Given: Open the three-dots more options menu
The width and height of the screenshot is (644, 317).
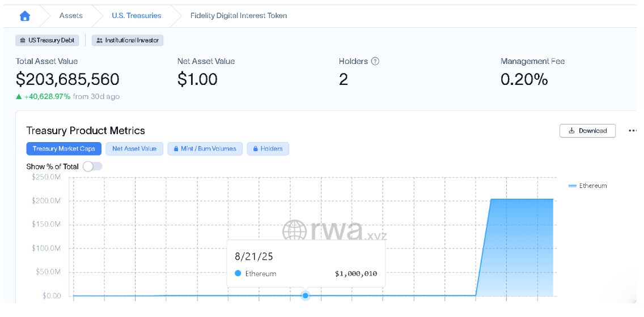Looking at the screenshot, I should pos(633,131).
